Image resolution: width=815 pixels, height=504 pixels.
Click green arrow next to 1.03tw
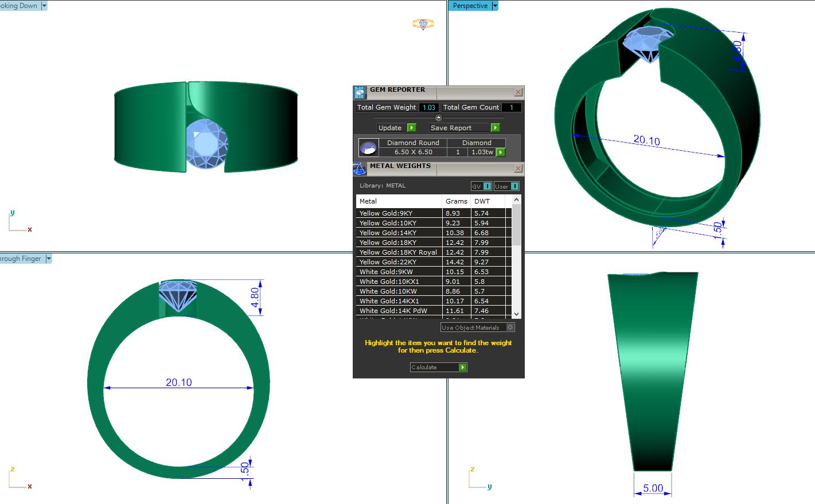(x=501, y=153)
